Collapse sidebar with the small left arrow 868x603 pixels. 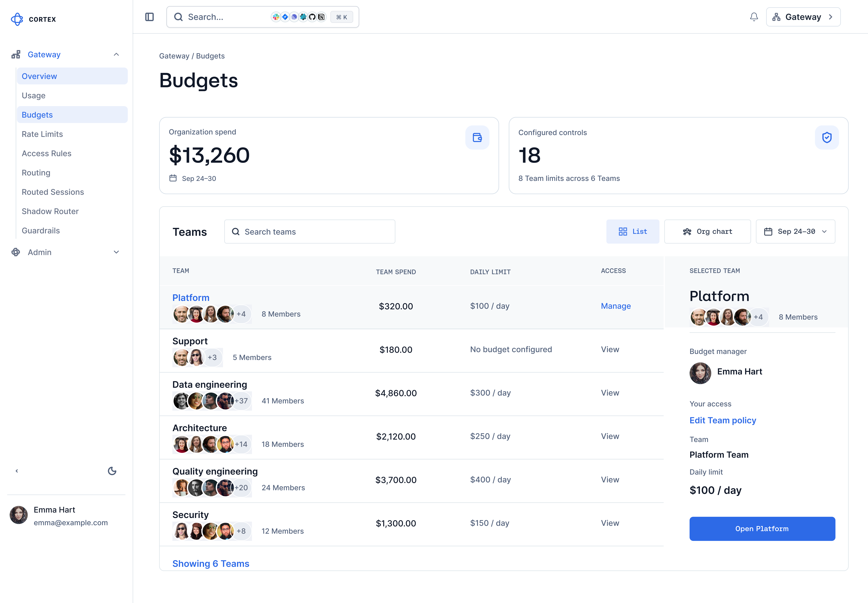click(x=17, y=471)
